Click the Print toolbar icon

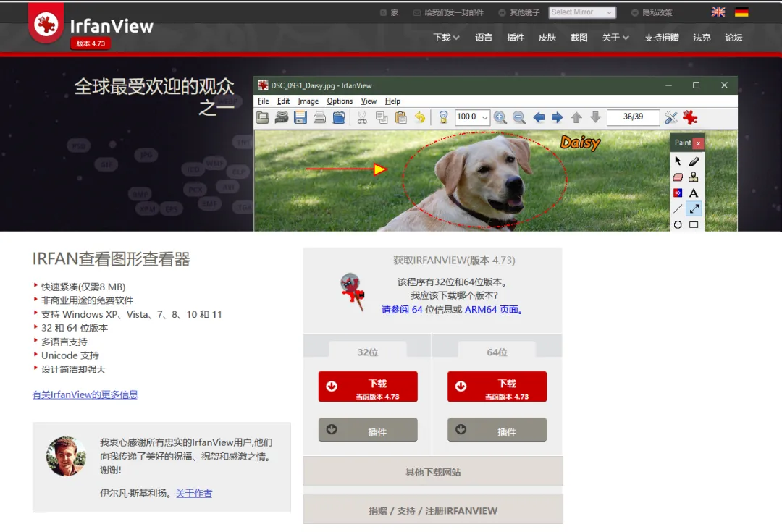tap(320, 118)
